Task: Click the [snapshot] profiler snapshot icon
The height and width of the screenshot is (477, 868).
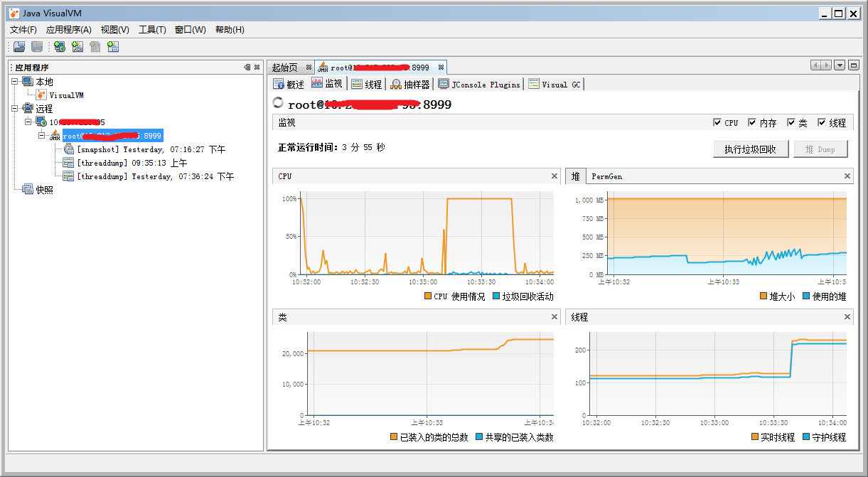Action: coord(68,149)
